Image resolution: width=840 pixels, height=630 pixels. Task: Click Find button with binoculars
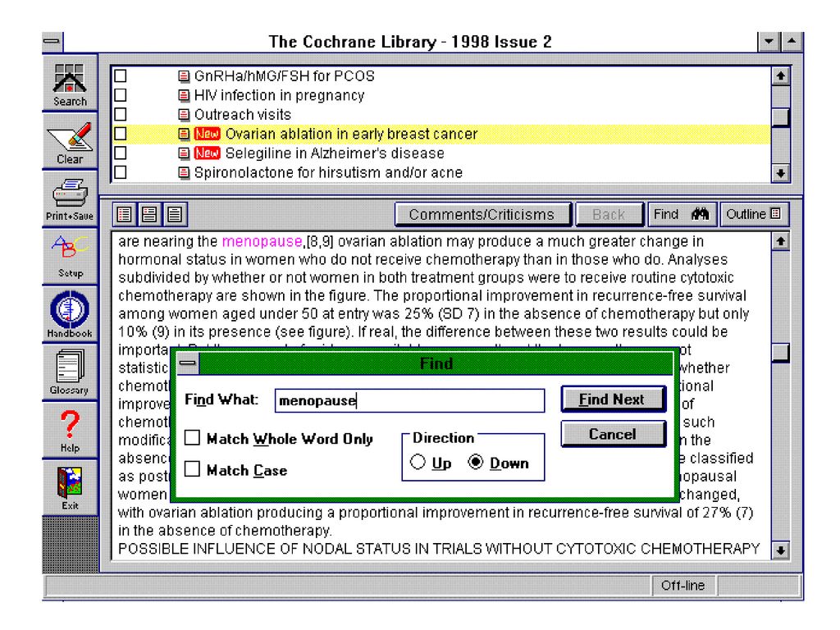pyautogui.click(x=682, y=214)
